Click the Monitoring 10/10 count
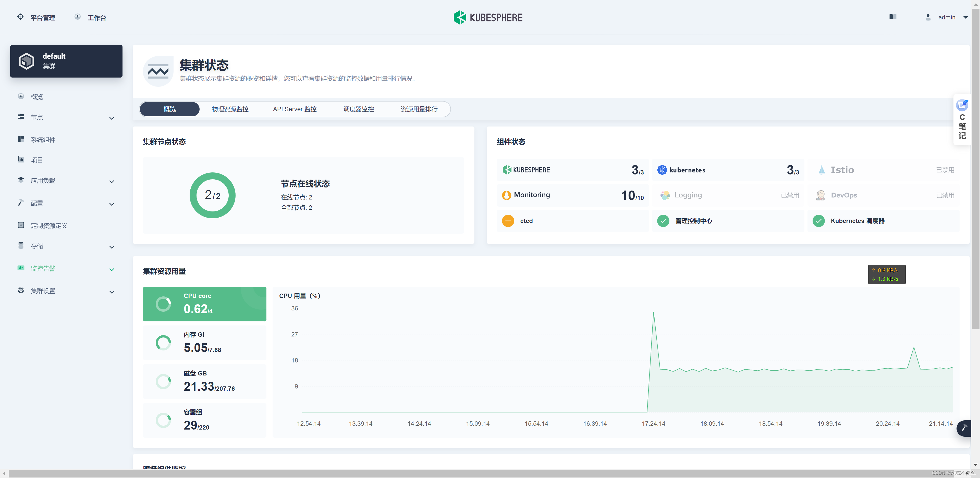This screenshot has height=478, width=980. (x=632, y=195)
